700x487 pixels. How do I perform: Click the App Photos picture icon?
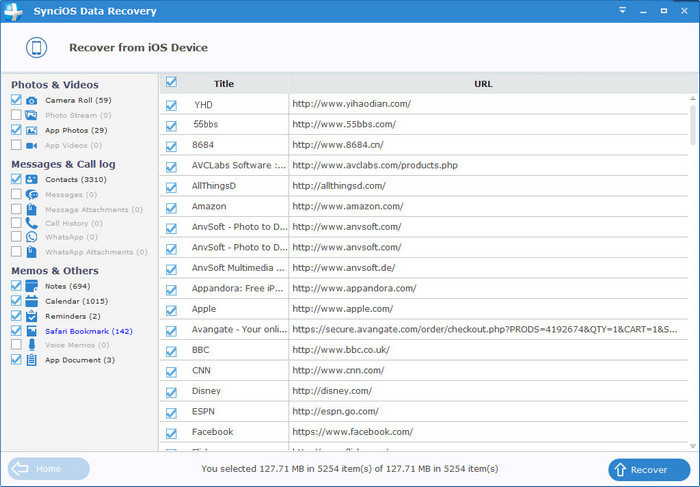[31, 130]
